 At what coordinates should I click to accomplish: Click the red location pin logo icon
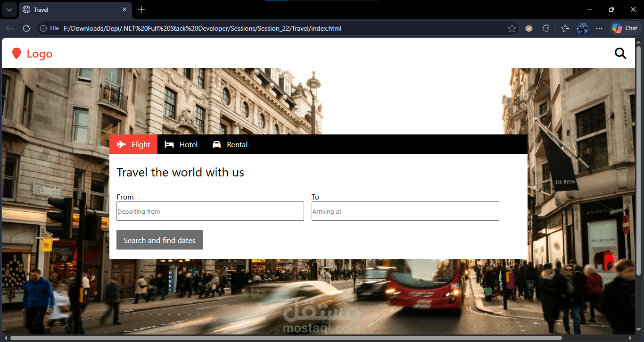click(17, 53)
